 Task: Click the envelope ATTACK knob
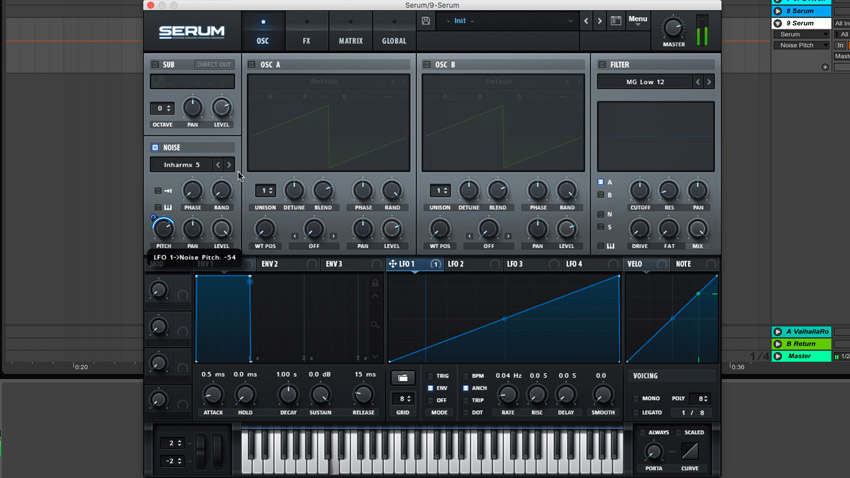212,395
